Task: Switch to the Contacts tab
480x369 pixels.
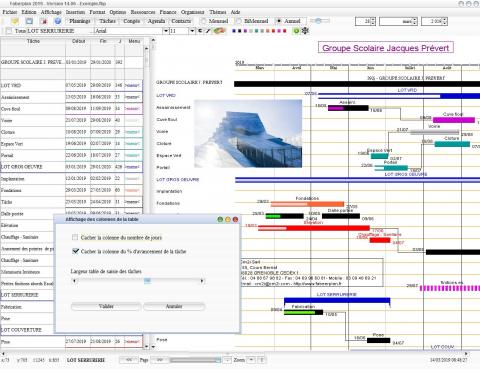Action: click(x=181, y=21)
